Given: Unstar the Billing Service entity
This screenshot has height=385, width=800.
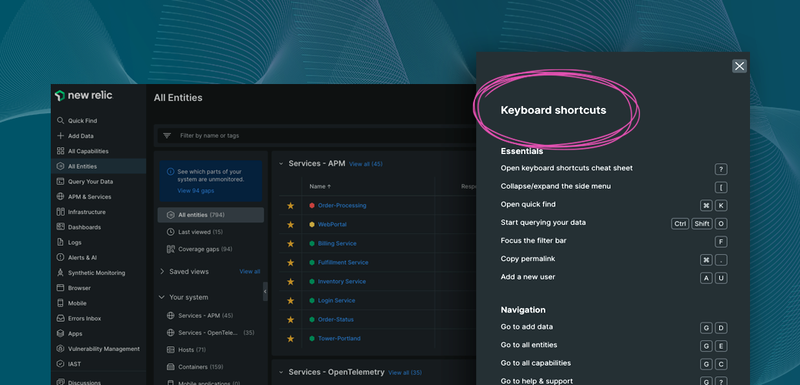Looking at the screenshot, I should point(290,243).
